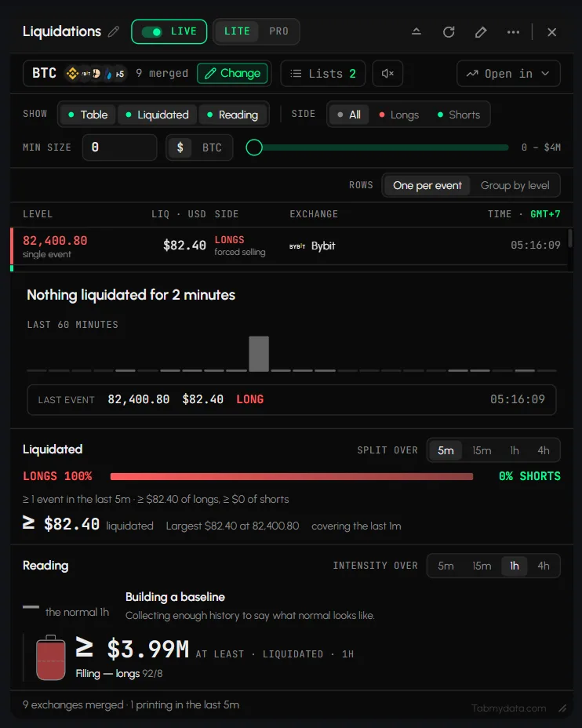The width and height of the screenshot is (582, 728).
Task: Click the Building a baseline heading
Action: coord(175,597)
